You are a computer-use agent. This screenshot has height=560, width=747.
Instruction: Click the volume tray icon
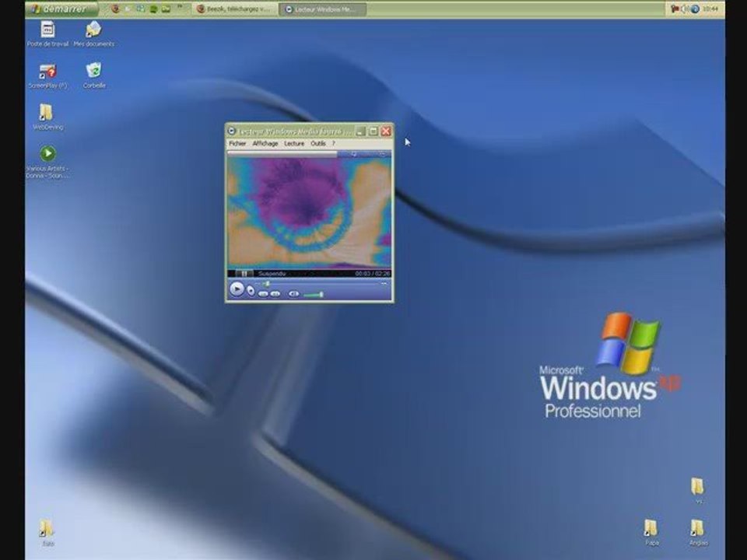point(685,9)
